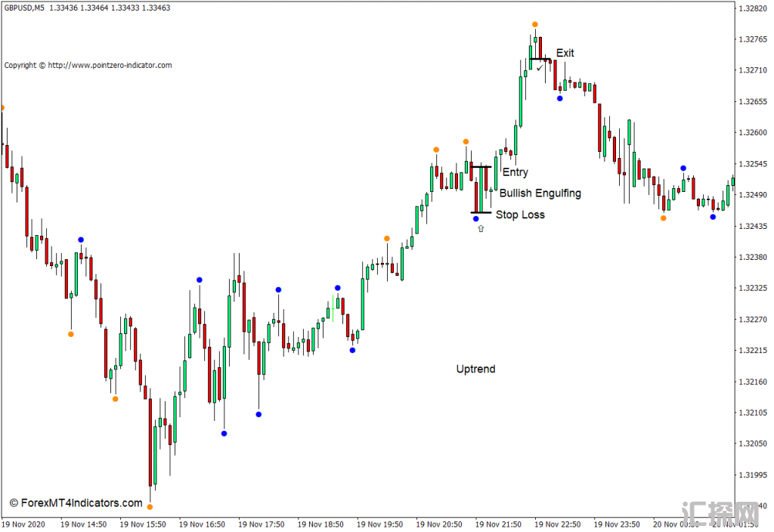Viewport: 774px width, 532px height.
Task: Click the 1.32655 price axis label
Action: tap(753, 102)
